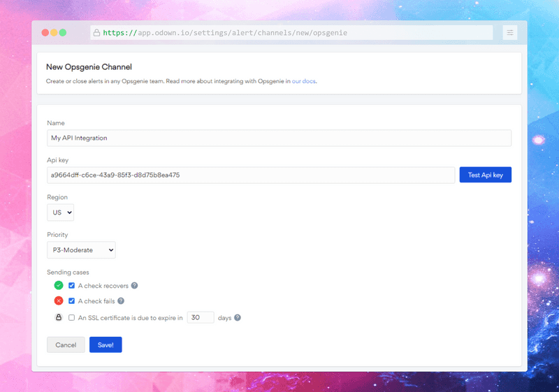Click the padlock icon in address bar
The width and height of the screenshot is (559, 392).
pos(96,33)
